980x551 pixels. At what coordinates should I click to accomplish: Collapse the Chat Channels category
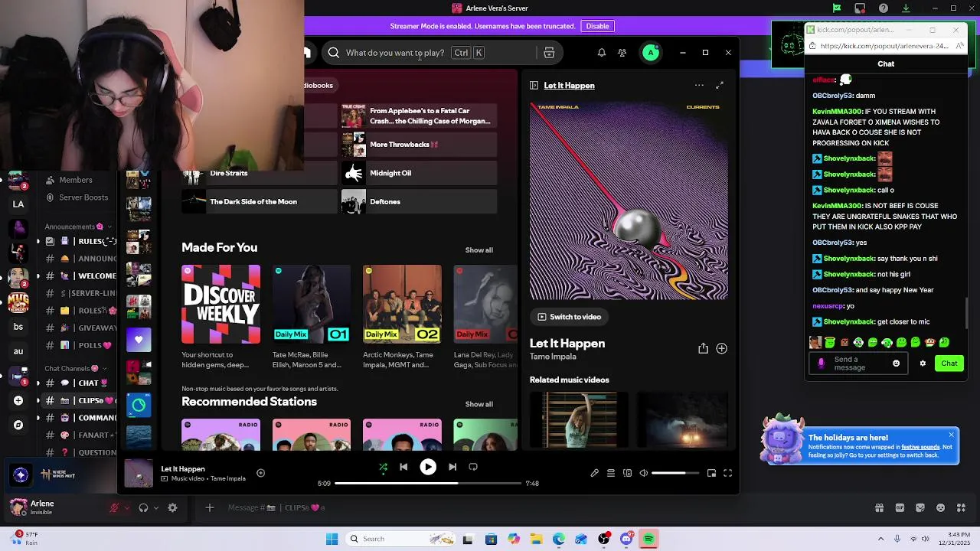[x=73, y=369]
